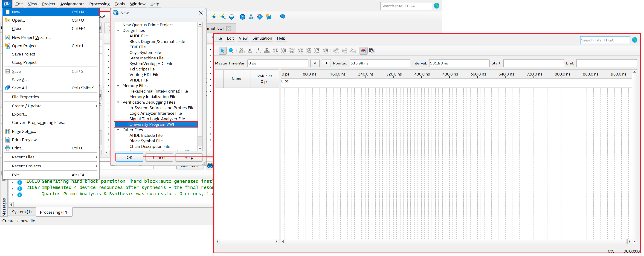Close the imul_vwf document tab
Screen dimensions: 644x256
click(229, 29)
